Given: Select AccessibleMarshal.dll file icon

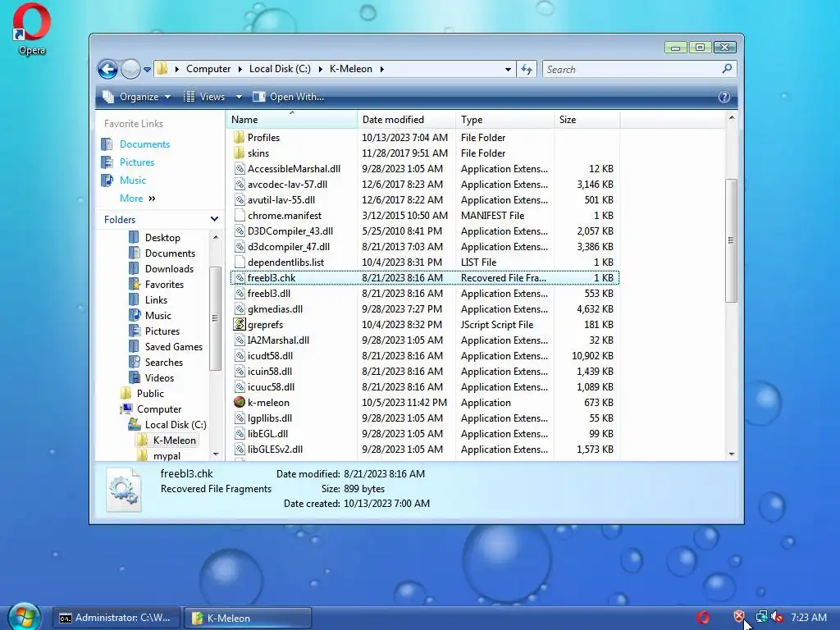Looking at the screenshot, I should [x=240, y=169].
